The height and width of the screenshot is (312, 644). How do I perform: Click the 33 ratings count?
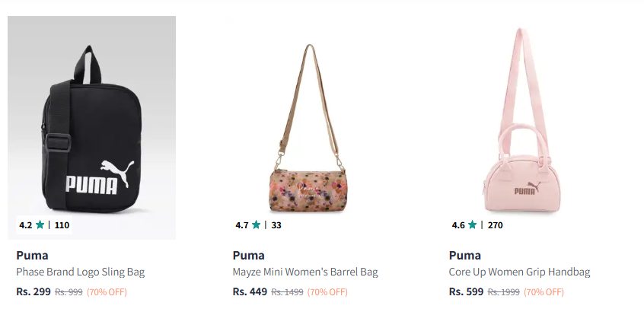coord(276,225)
